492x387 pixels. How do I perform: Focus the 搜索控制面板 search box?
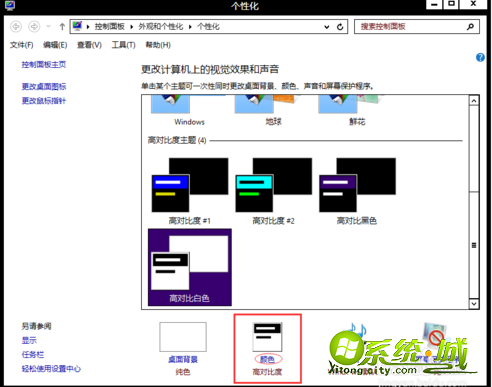[417, 27]
